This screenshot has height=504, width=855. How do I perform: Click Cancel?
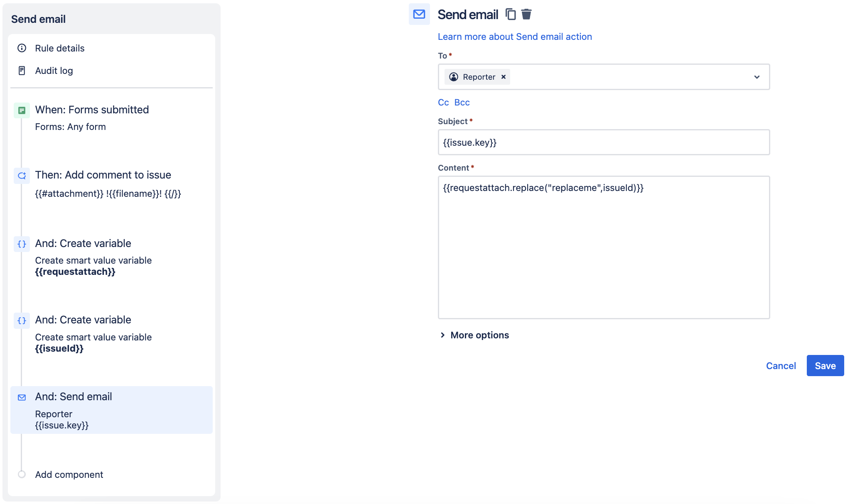(781, 366)
